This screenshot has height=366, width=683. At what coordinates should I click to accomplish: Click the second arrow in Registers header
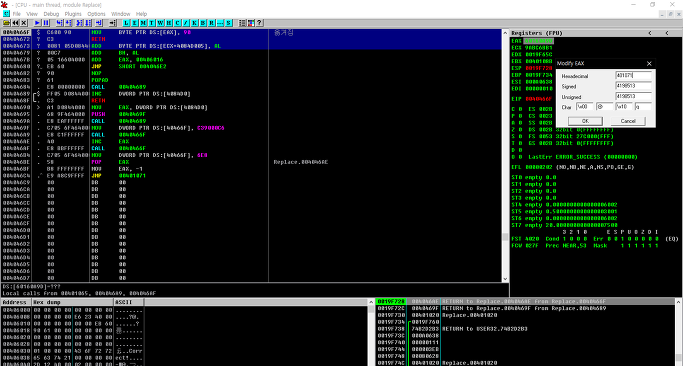(667, 33)
